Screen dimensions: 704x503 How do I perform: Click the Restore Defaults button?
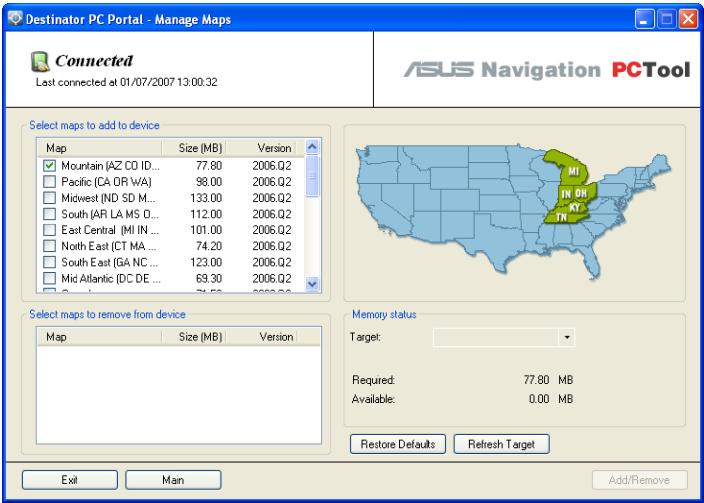click(398, 444)
